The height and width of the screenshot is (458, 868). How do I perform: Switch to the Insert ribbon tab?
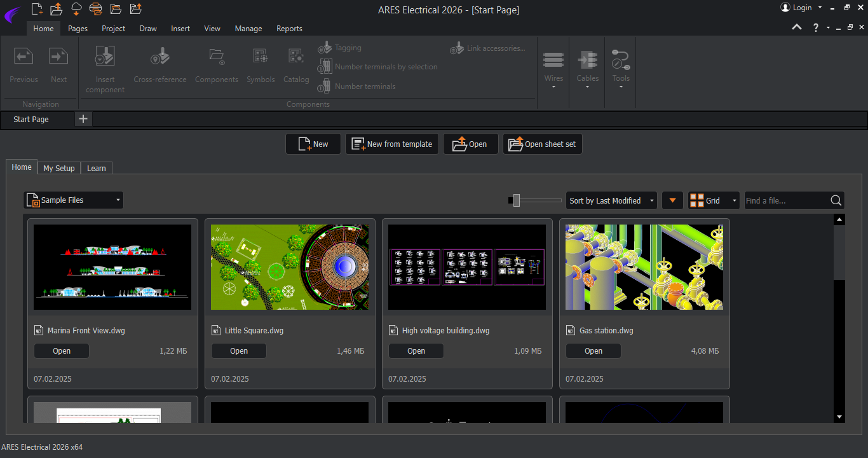(180, 29)
